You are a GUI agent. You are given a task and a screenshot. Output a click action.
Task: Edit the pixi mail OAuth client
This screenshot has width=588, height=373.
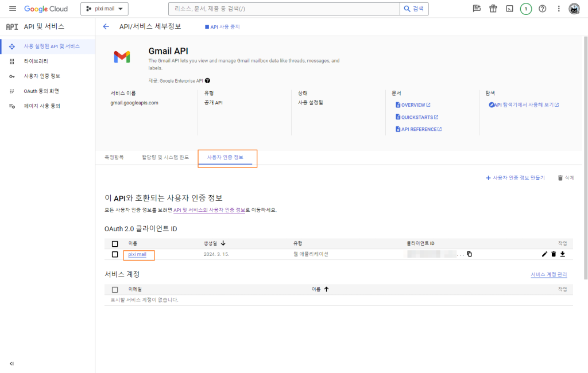tap(544, 254)
